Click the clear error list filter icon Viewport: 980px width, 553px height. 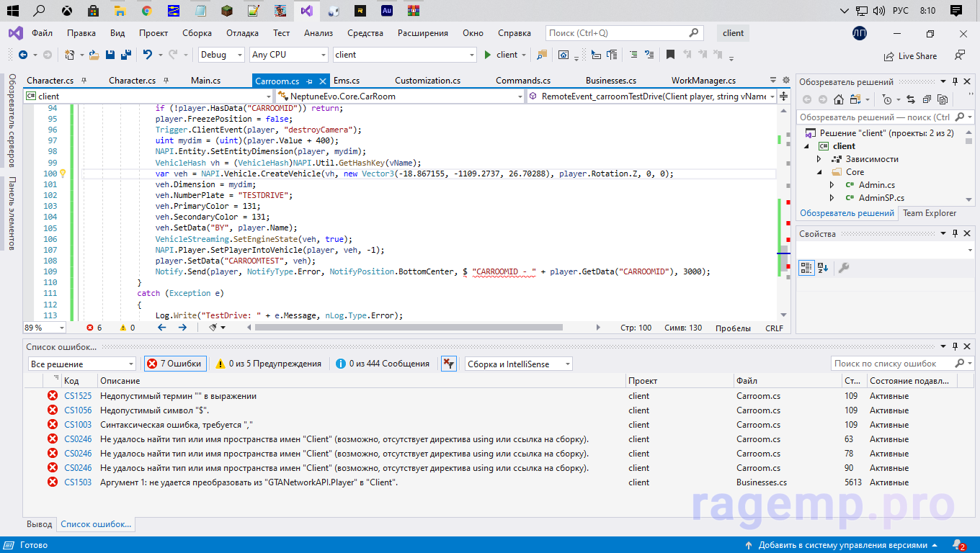pos(448,364)
